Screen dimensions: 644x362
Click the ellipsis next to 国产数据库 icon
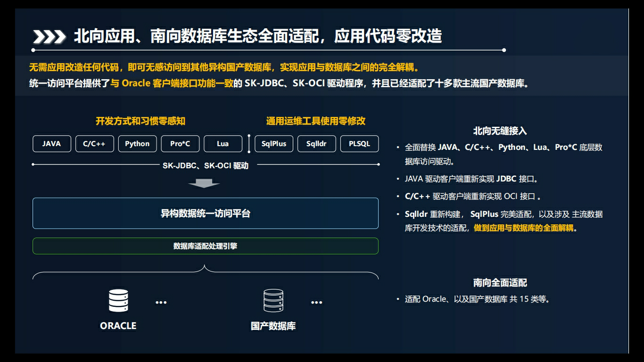316,302
